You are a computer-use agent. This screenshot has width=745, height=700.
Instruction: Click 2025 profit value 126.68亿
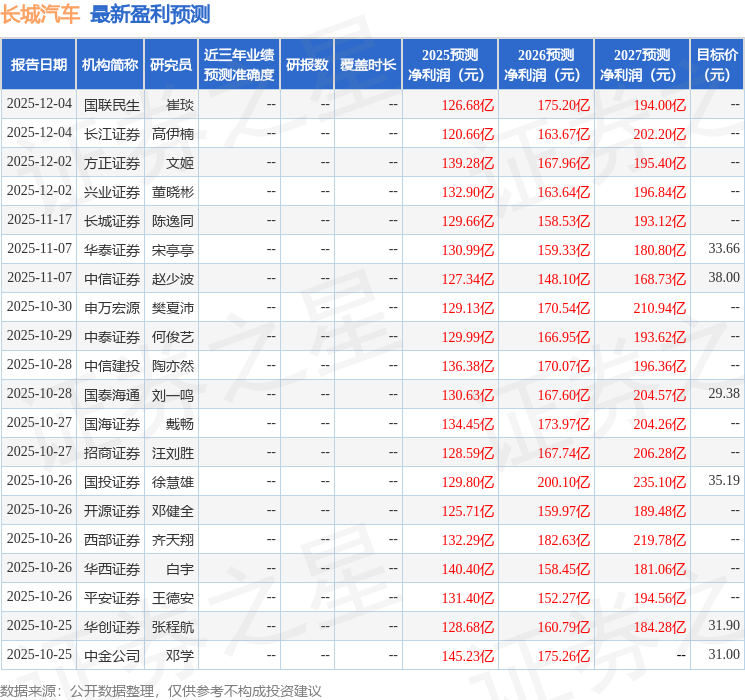tap(468, 105)
